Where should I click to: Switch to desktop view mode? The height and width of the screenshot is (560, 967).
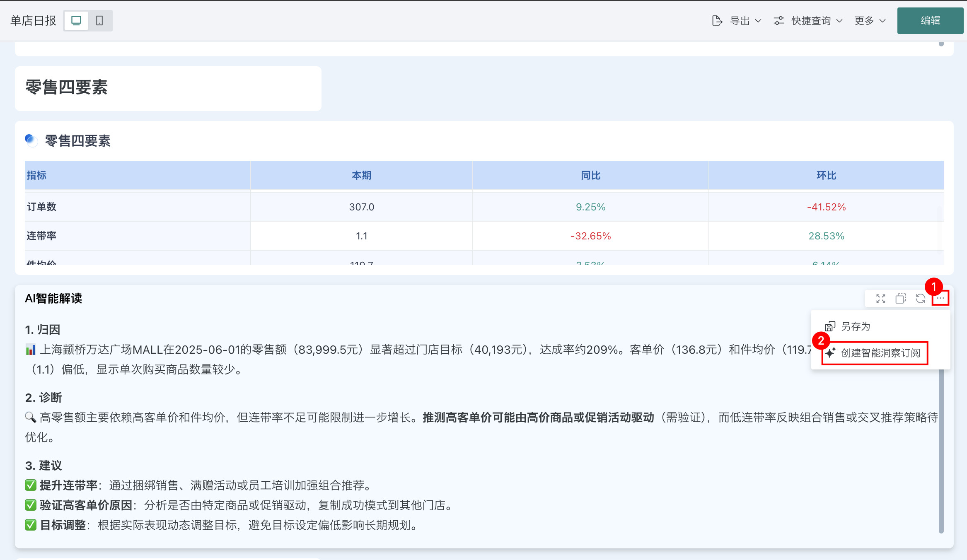(x=76, y=21)
